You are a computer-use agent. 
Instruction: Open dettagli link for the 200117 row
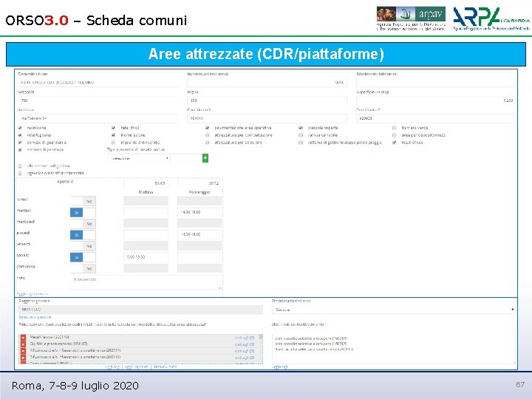[245, 351]
